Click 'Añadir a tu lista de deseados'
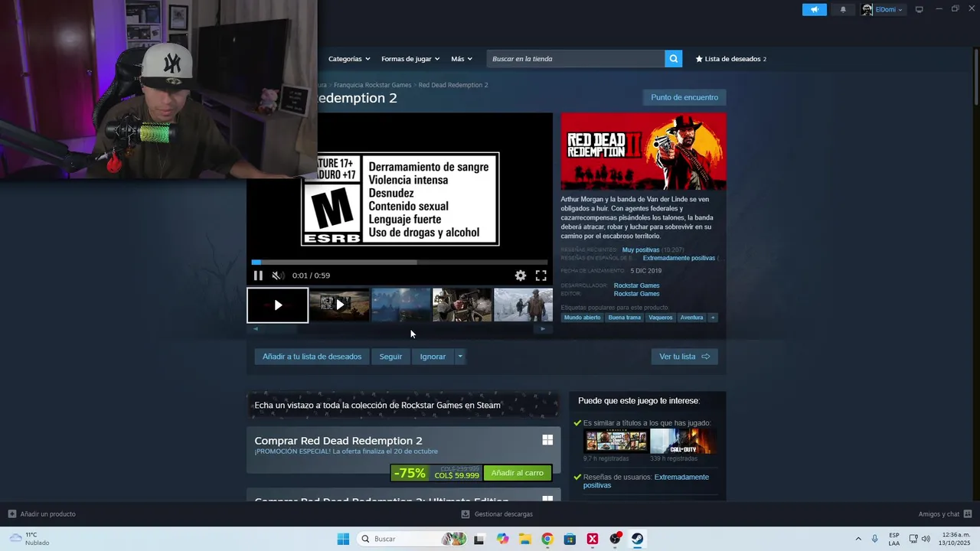This screenshot has width=980, height=551. pyautogui.click(x=312, y=357)
